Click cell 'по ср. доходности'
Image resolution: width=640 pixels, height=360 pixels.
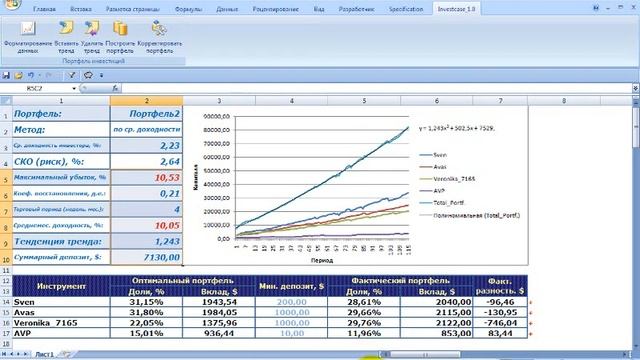pos(147,129)
